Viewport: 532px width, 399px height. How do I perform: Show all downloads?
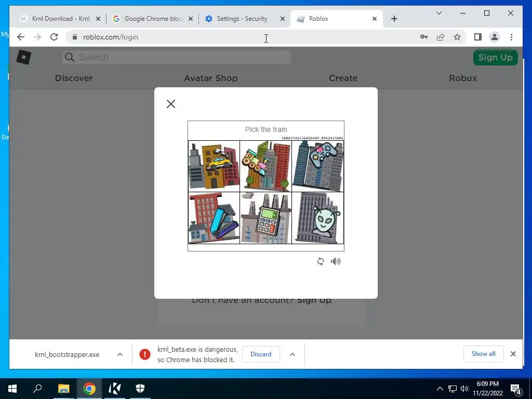click(484, 354)
